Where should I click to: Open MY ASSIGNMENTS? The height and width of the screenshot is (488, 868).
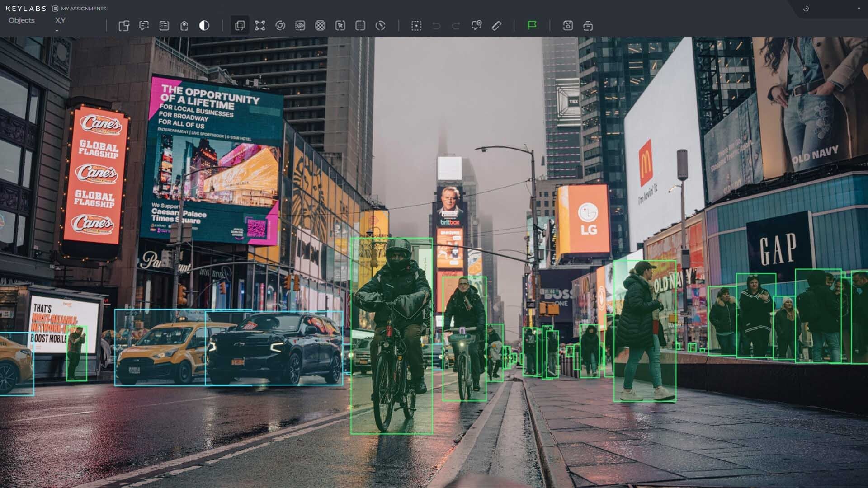pyautogui.click(x=79, y=9)
